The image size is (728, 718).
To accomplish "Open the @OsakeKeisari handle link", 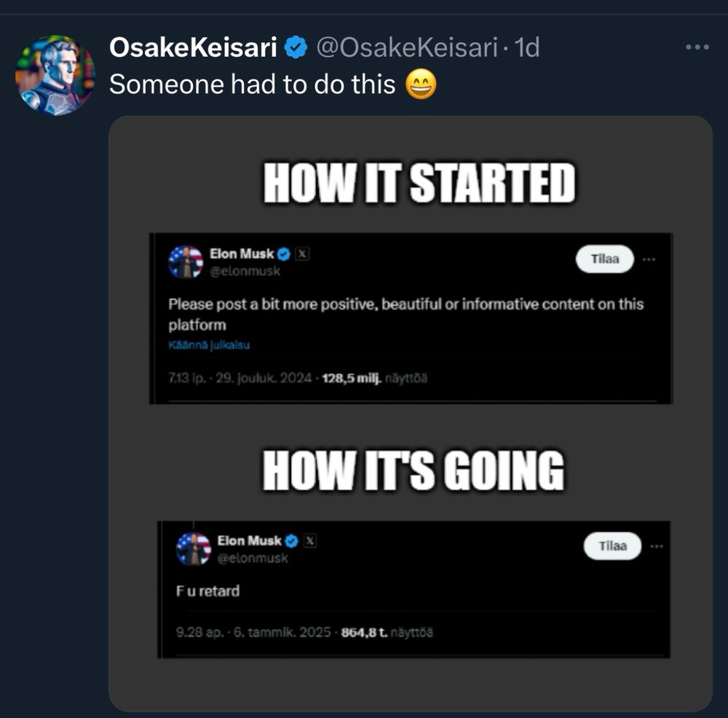I will (406, 48).
